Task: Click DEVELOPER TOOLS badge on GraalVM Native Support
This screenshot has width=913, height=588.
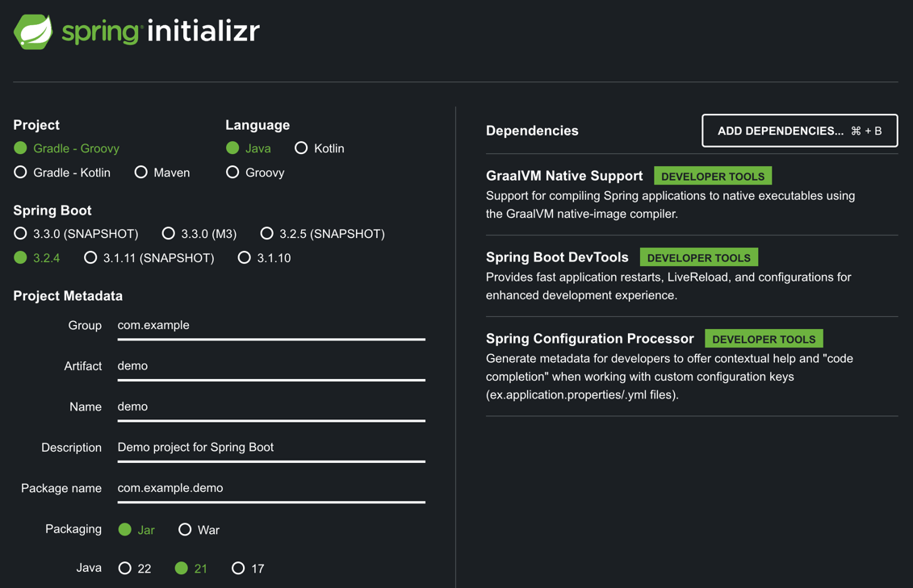Action: 713,175
